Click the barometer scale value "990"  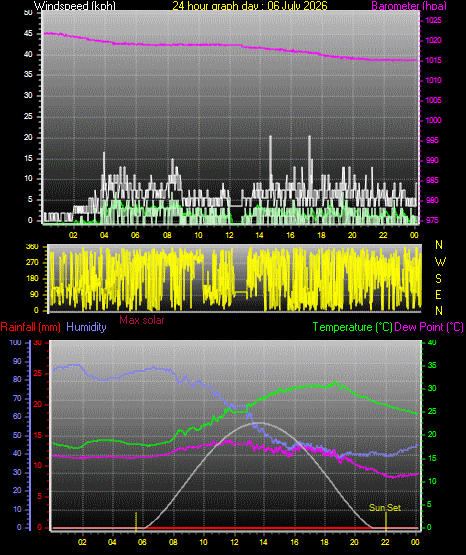pyautogui.click(x=432, y=160)
